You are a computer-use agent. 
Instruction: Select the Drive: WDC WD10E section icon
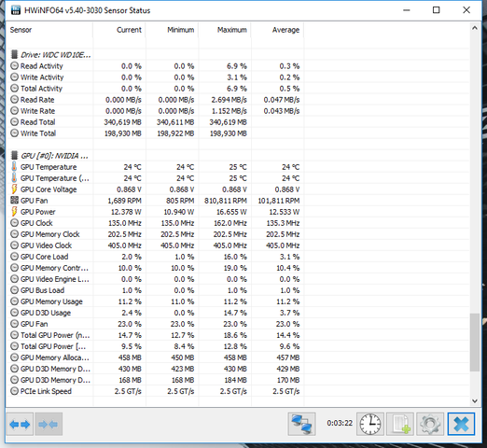pos(14,55)
